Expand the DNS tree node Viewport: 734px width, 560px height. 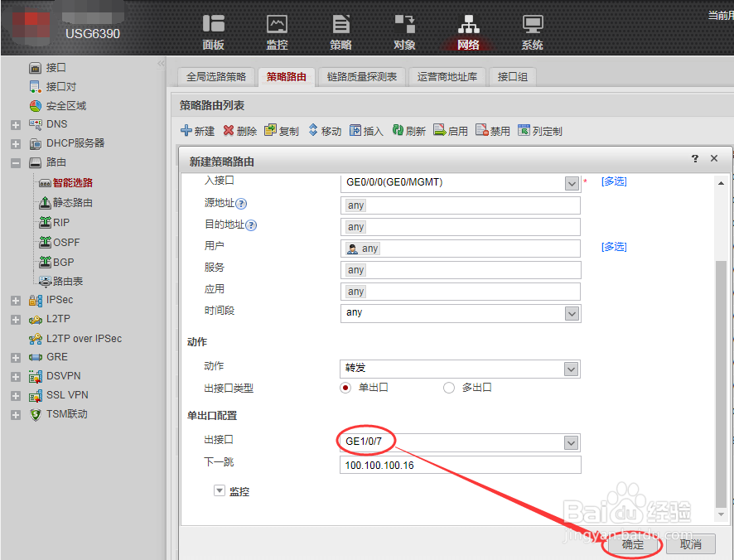click(x=16, y=125)
